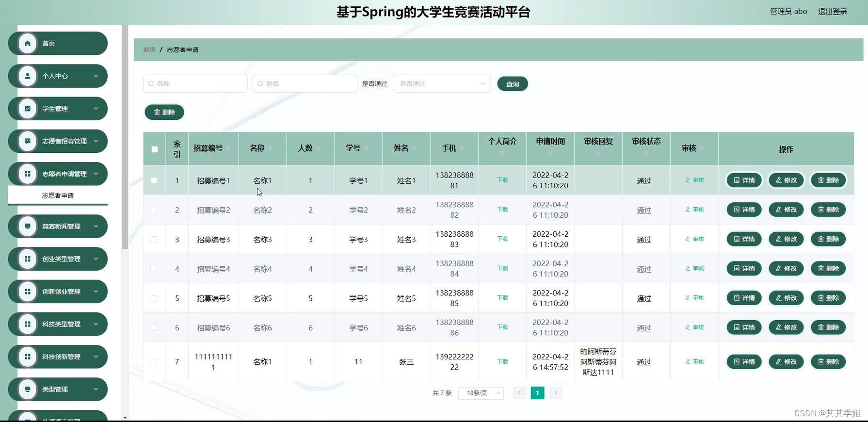Open 详情 for 姓名1 row
Viewport: 868px width, 422px height.
click(x=744, y=180)
